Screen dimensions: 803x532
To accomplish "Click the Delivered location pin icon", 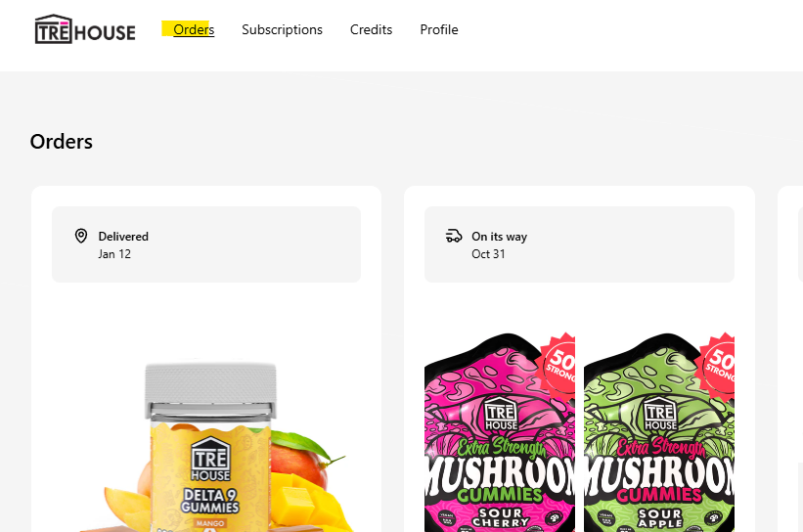I will pyautogui.click(x=81, y=236).
